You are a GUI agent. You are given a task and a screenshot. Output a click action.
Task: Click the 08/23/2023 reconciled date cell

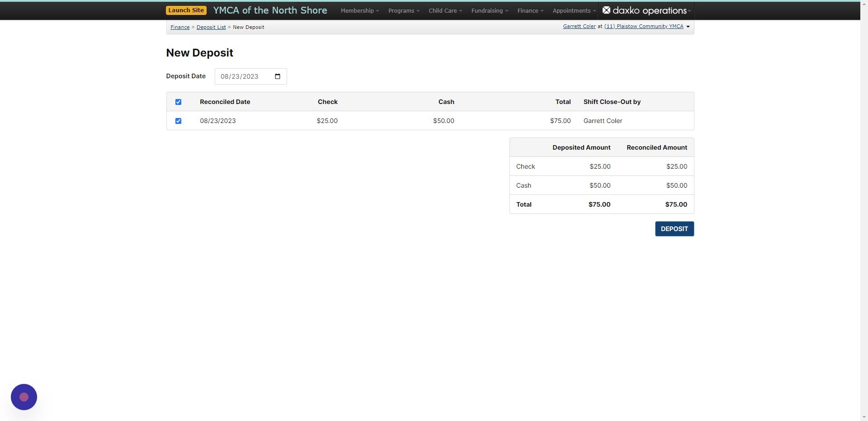[218, 121]
